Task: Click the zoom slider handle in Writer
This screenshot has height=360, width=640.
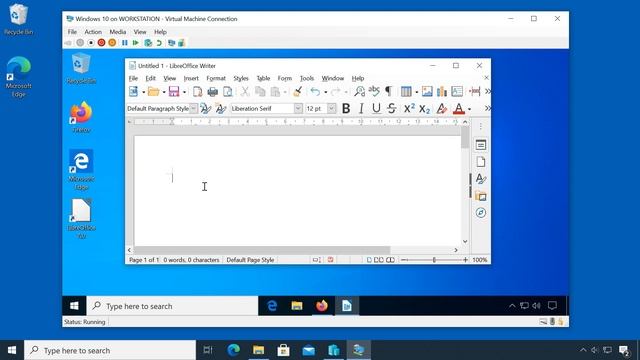Action: [434, 260]
